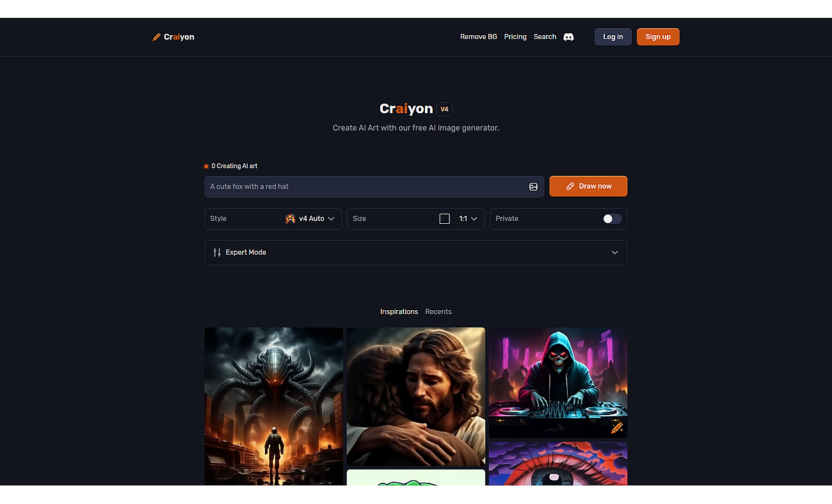Open the Discord icon link
The image size is (832, 504).
tap(568, 37)
